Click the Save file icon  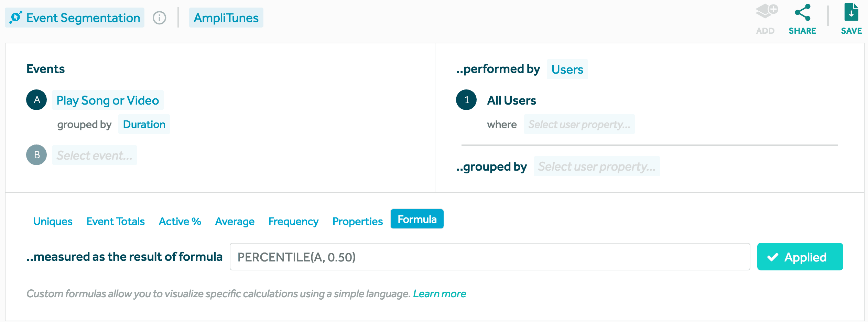click(851, 12)
